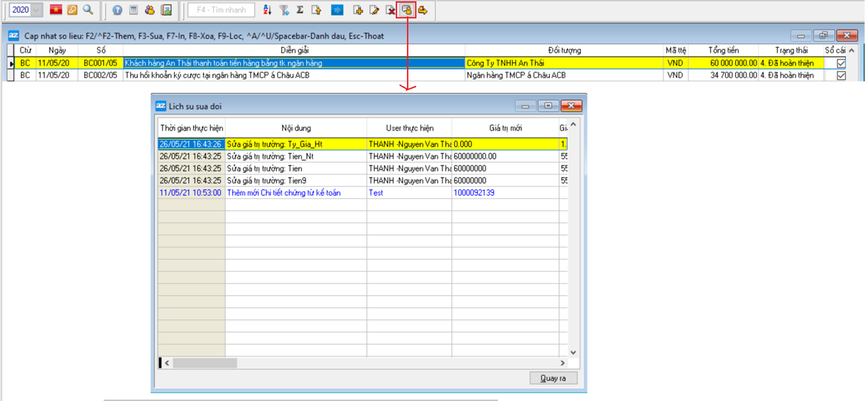
Task: Click the magnifier search icon in toolbar
Action: click(88, 10)
